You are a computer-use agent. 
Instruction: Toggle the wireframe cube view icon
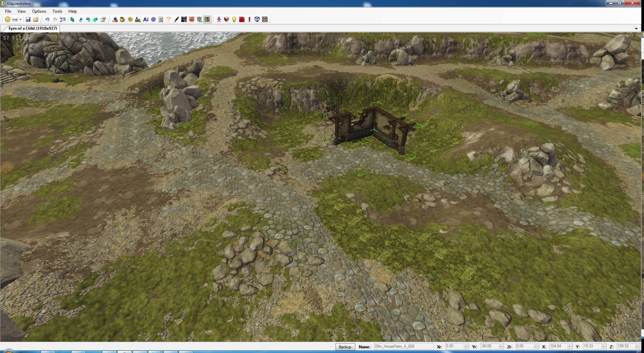[x=257, y=20]
